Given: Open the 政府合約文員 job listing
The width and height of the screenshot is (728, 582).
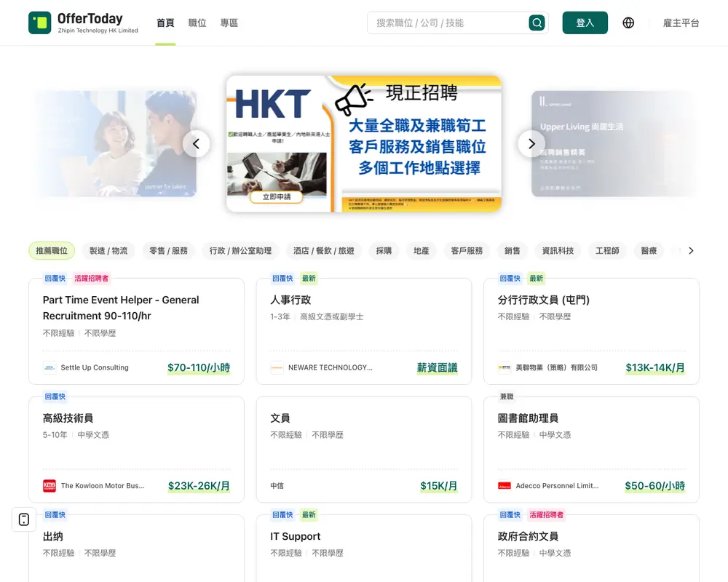Looking at the screenshot, I should [x=528, y=536].
